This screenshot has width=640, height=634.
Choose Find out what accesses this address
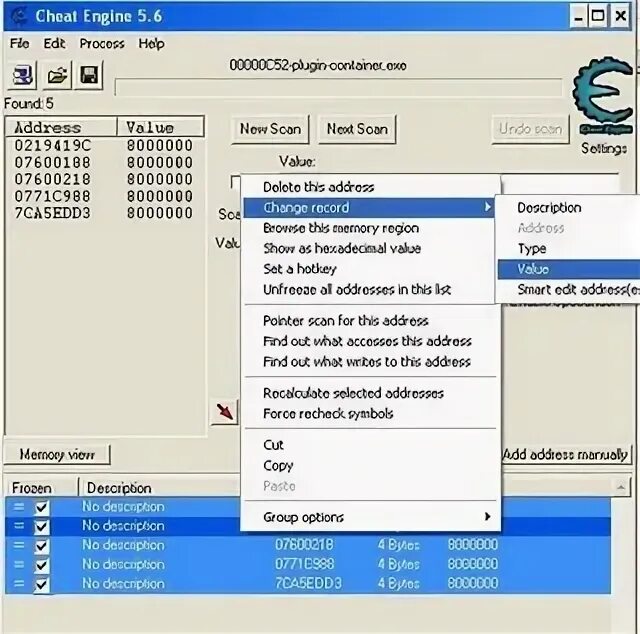pyautogui.click(x=367, y=341)
